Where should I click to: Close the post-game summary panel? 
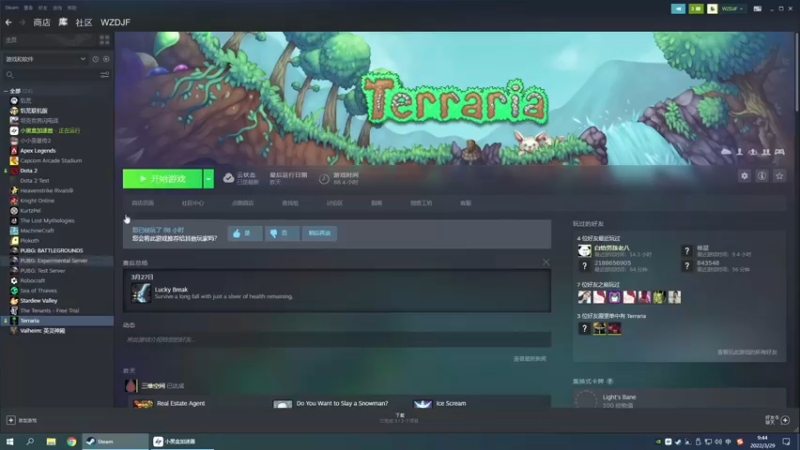tap(546, 262)
